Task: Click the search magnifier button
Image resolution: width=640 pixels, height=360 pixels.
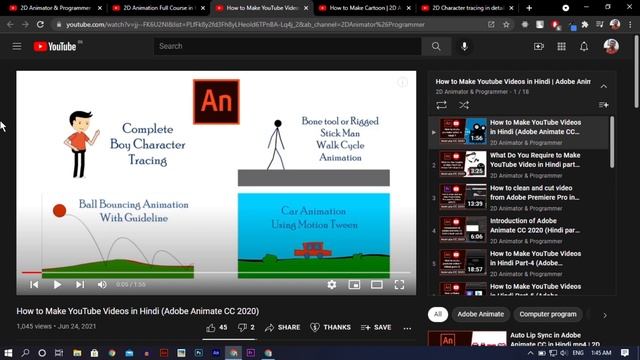Action: pyautogui.click(x=436, y=46)
